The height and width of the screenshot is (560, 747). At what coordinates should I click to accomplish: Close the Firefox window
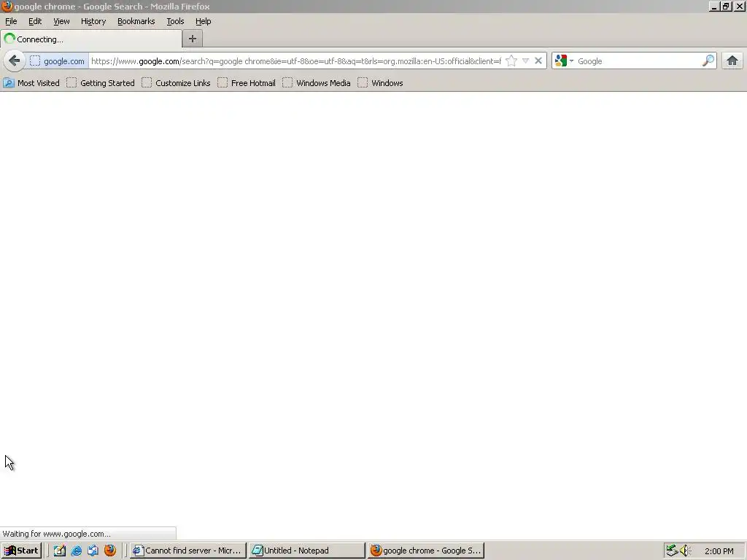pos(740,7)
